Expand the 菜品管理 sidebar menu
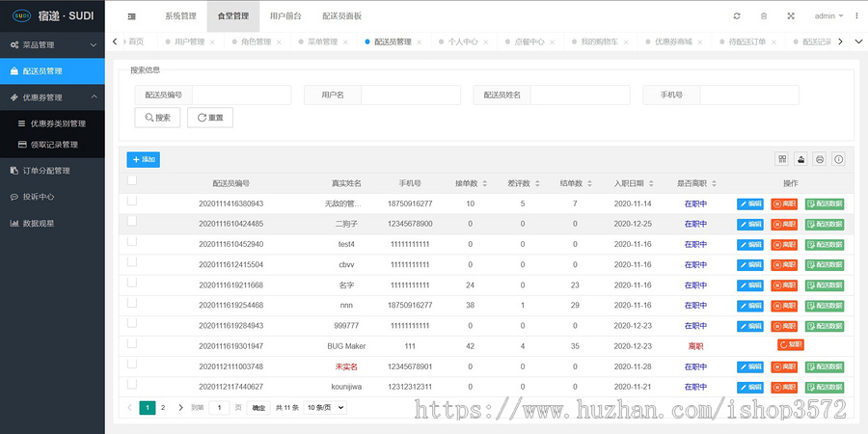The width and height of the screenshot is (868, 434). (x=52, y=44)
